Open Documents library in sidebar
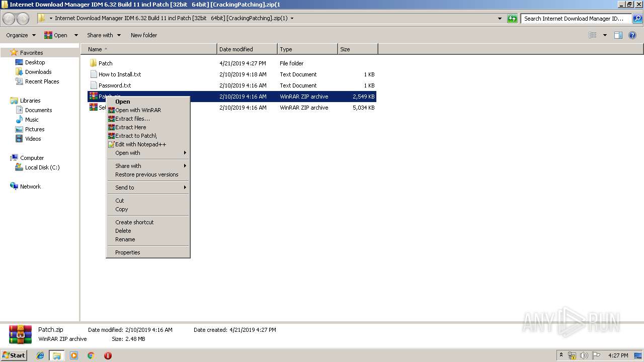This screenshot has width=644, height=362. click(38, 110)
